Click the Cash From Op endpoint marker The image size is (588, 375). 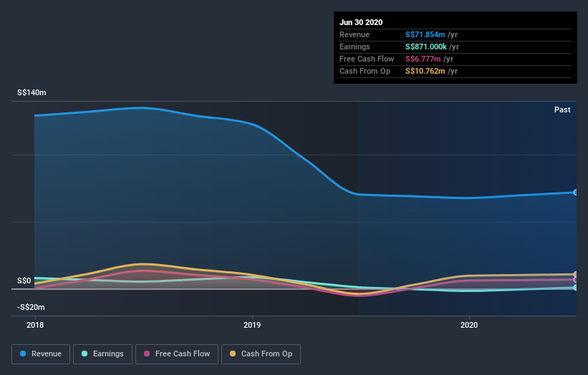576,274
